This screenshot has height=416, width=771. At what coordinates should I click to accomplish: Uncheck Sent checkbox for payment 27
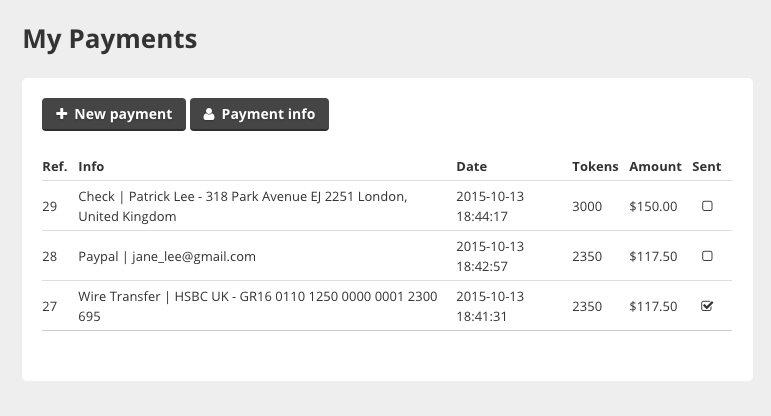707,306
